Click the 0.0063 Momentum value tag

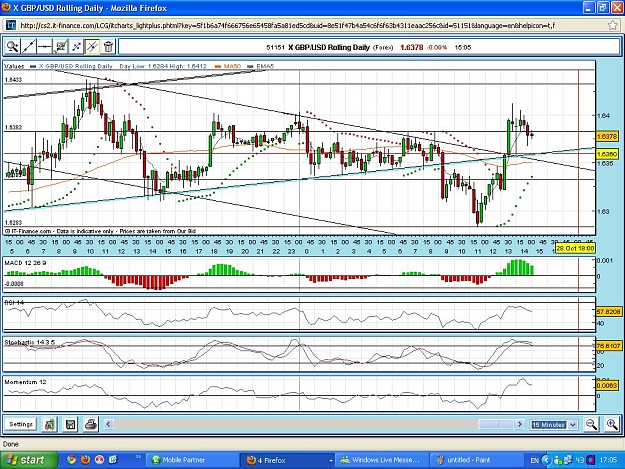click(607, 386)
